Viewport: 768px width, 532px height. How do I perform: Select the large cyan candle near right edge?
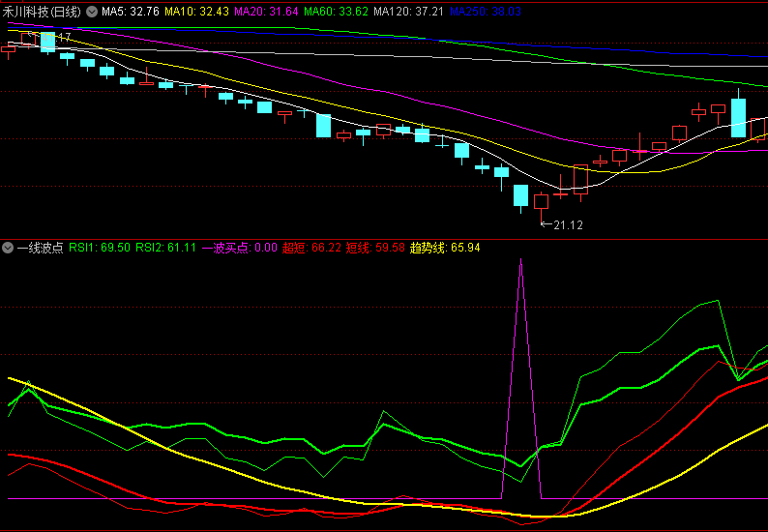738,117
